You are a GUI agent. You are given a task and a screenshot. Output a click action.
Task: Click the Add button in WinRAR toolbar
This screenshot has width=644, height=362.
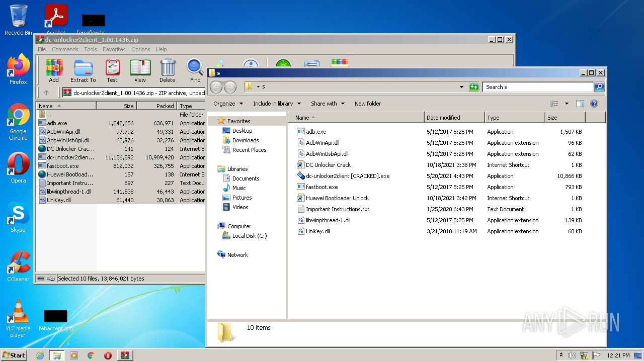[54, 70]
